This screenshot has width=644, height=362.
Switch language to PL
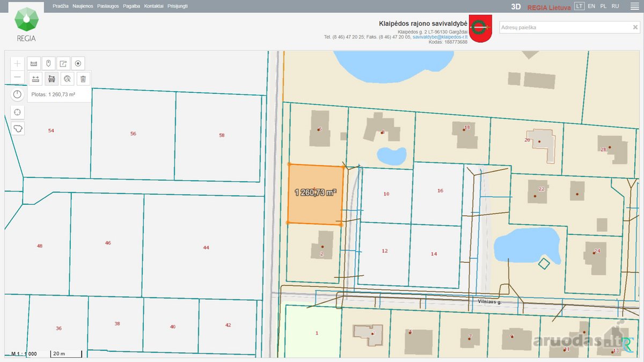point(603,6)
